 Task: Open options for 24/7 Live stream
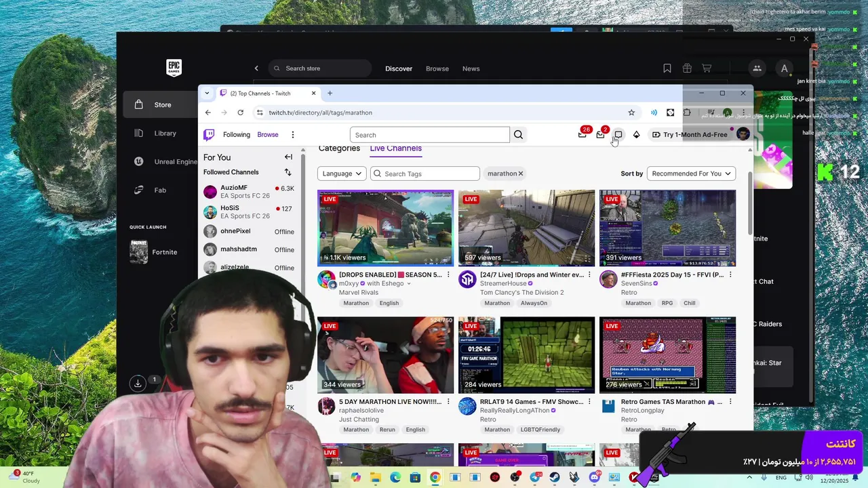pos(589,274)
